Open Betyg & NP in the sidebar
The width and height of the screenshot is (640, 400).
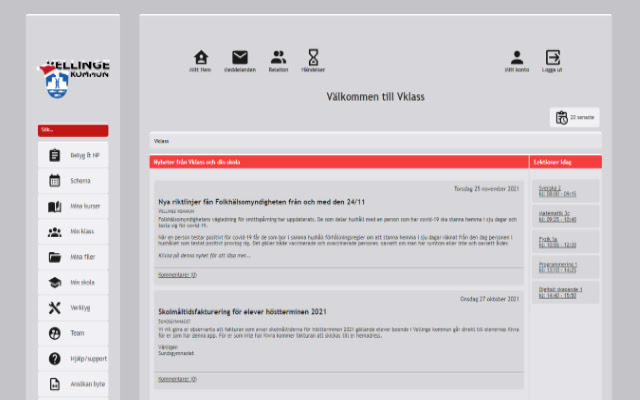click(73, 155)
